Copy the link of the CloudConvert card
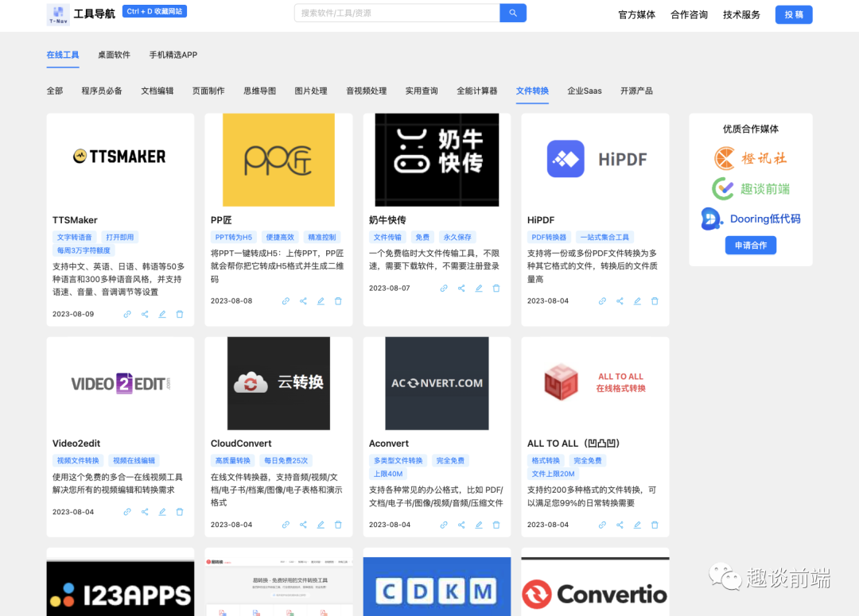The height and width of the screenshot is (616, 859). 286,525
